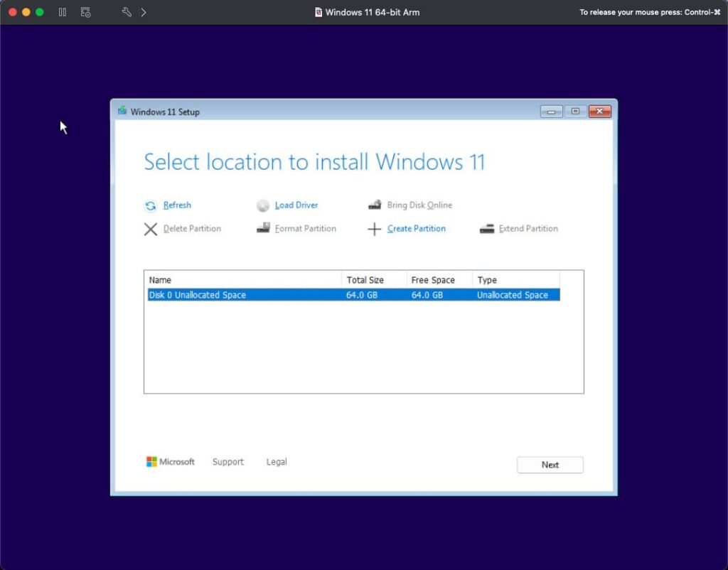The width and height of the screenshot is (728, 570).
Task: Pause the virtual machine from the toolbar
Action: click(x=63, y=12)
